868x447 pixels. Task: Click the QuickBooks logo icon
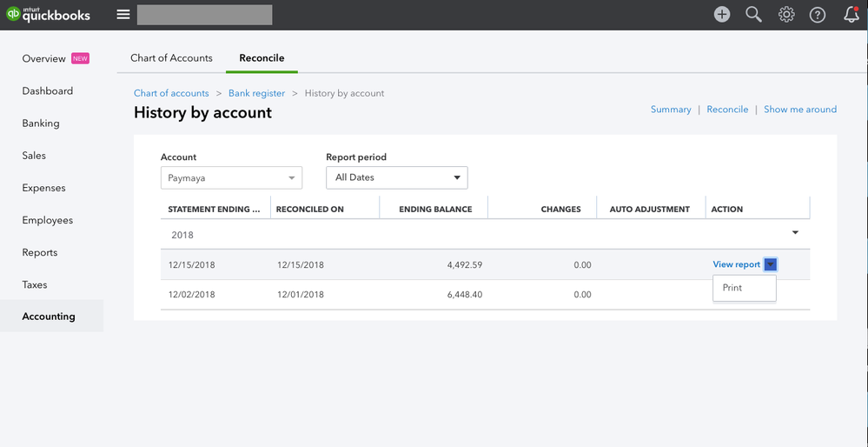coord(15,15)
